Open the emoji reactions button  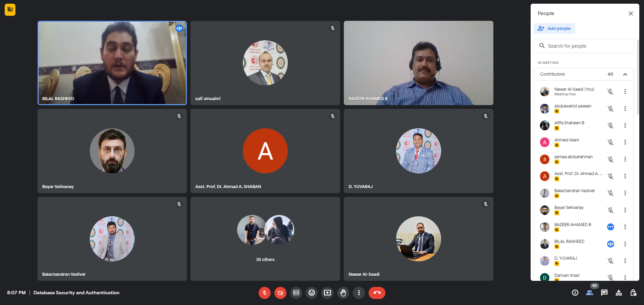(312, 293)
